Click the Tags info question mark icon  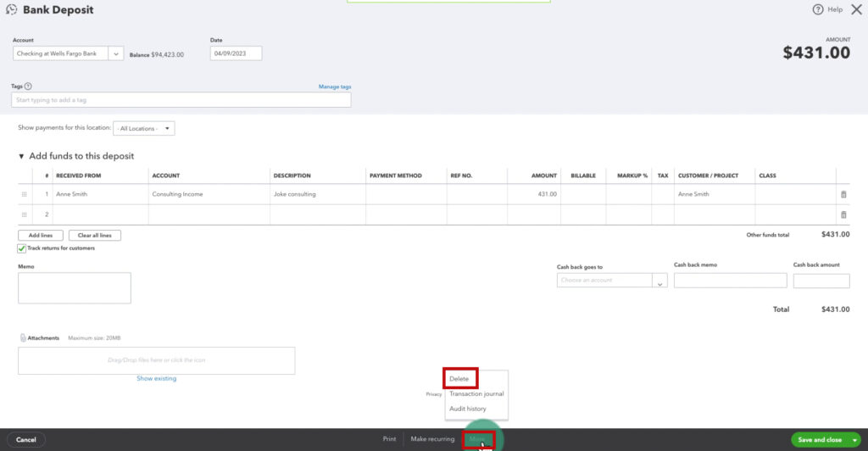(x=28, y=86)
